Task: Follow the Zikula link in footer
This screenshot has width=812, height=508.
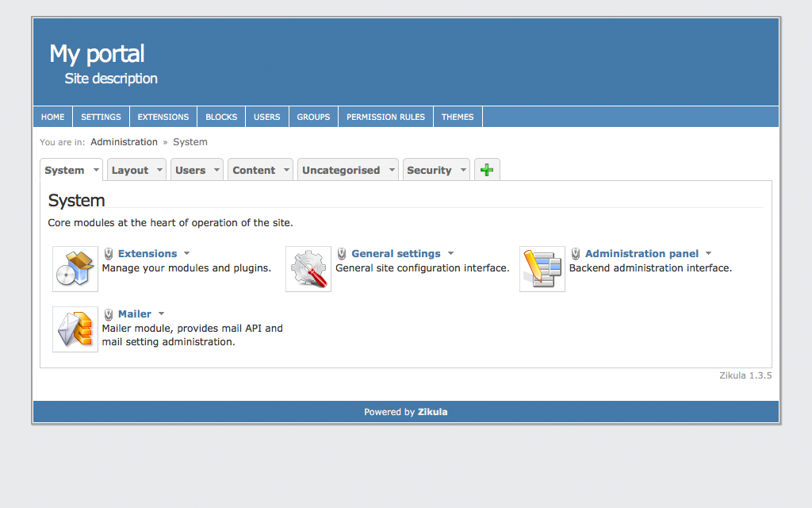Action: click(x=432, y=412)
